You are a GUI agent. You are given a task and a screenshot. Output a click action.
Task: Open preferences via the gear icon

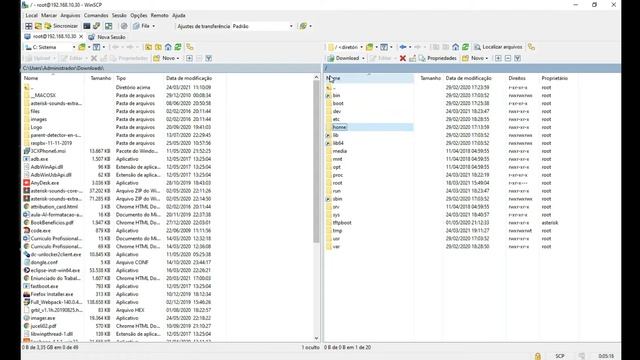coord(124,26)
